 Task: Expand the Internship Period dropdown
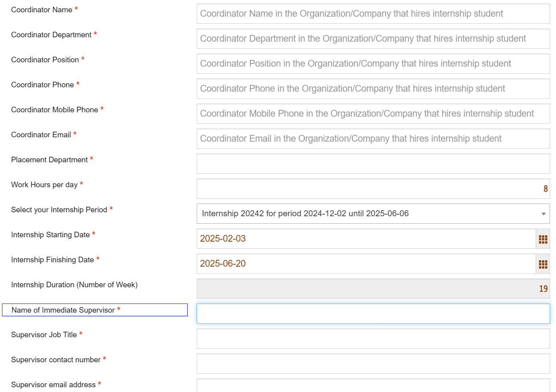tap(373, 214)
